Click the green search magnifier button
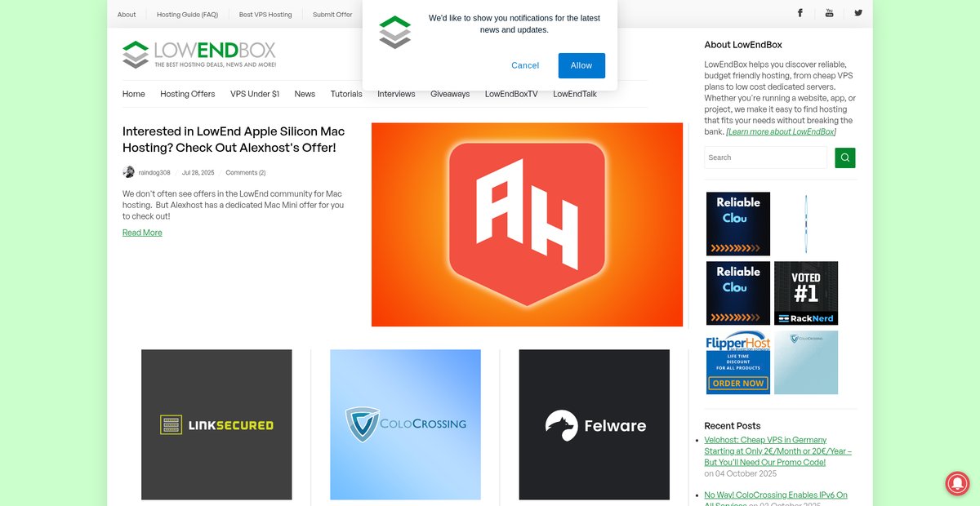The image size is (980, 506). pos(845,158)
